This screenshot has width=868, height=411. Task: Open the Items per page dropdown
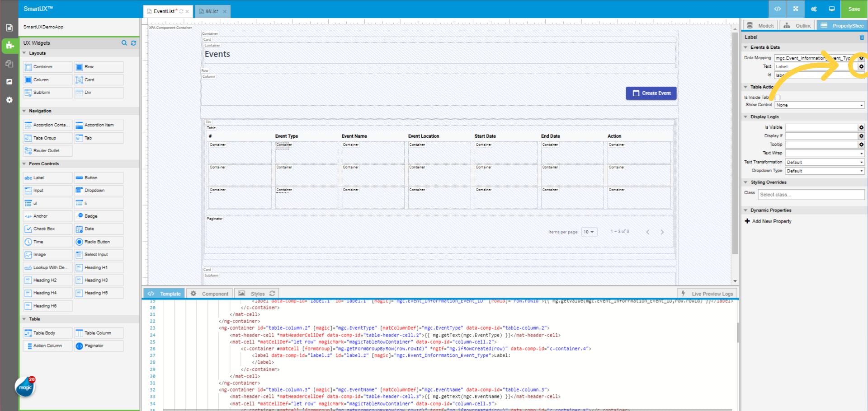coord(589,232)
